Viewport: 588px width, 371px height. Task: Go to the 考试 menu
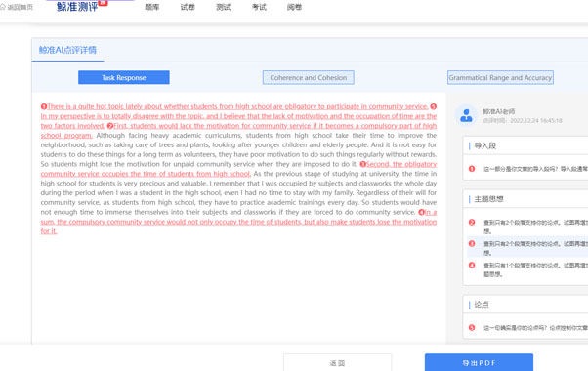point(259,7)
